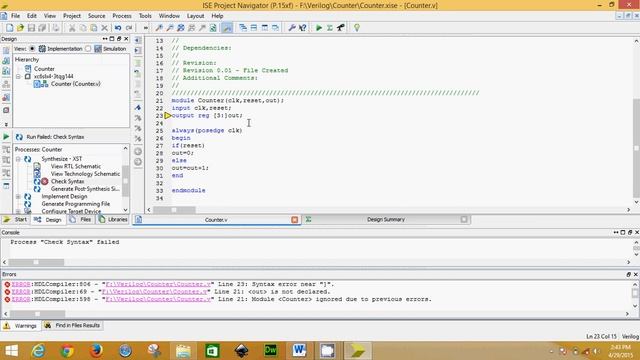640x360 pixels.
Task: Click the Delete X toolbar icon
Action: pos(104,28)
